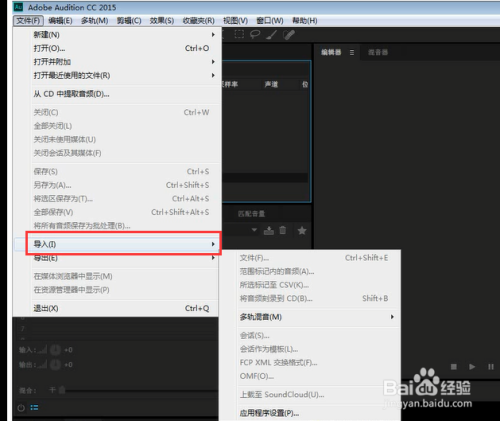The image size is (500, 421).
Task: Open the 剪辑(C) menu
Action: [x=129, y=21]
